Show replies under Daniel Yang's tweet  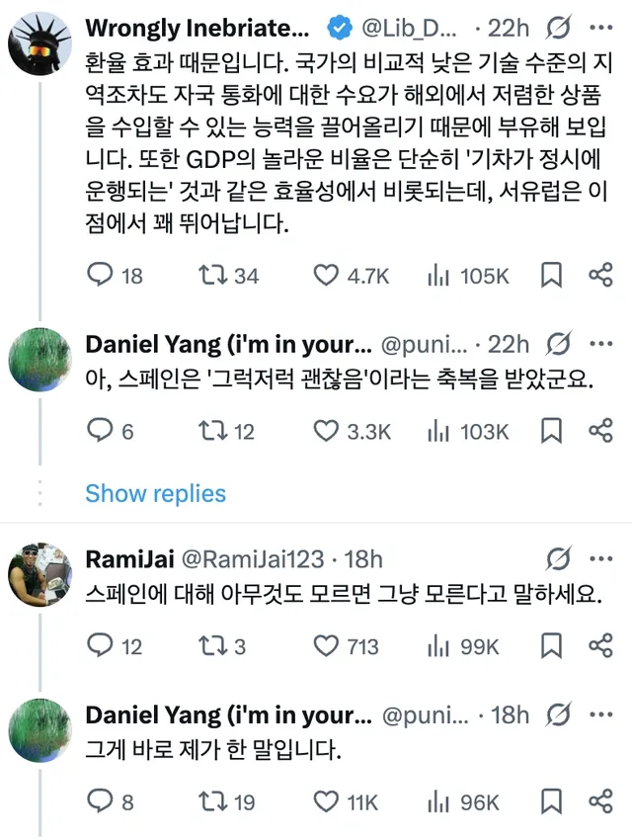click(155, 493)
